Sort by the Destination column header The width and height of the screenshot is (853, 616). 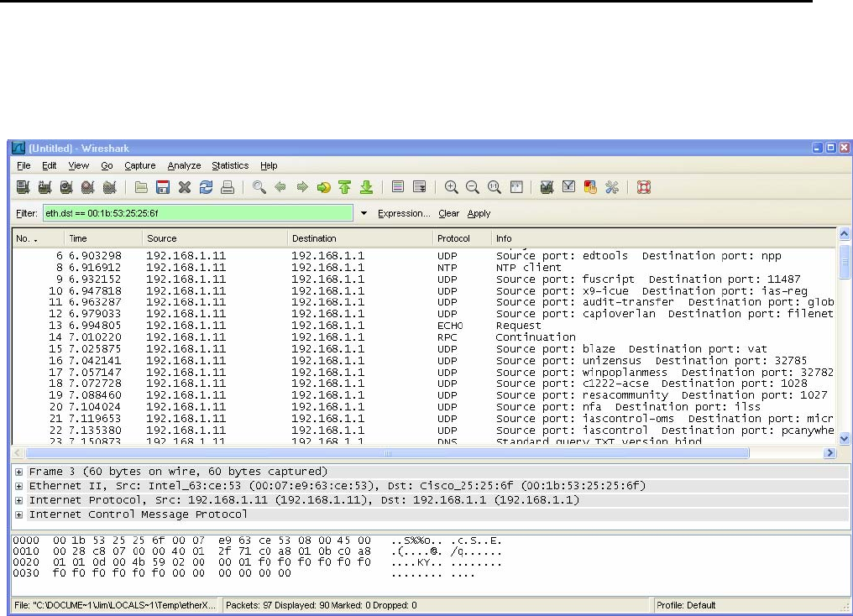(359, 238)
